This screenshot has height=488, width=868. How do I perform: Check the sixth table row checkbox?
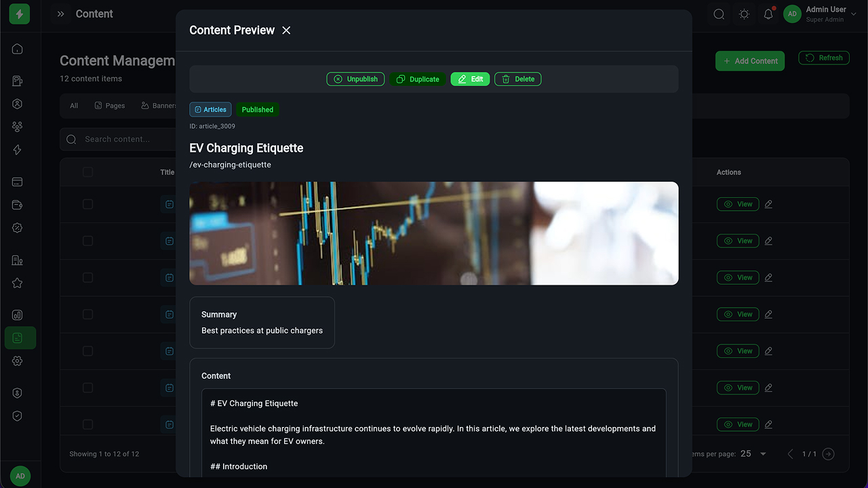(x=87, y=387)
